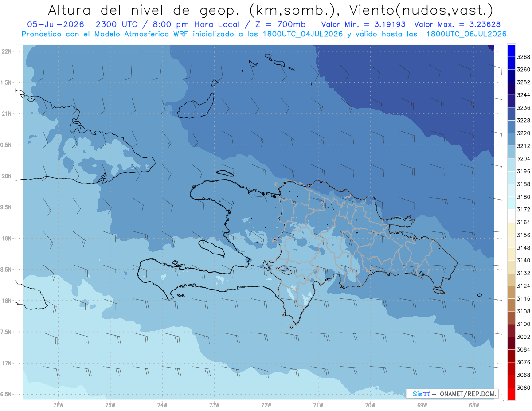Click the colorbar label '3204'
Screen dimensions: 532x411
[524, 158]
